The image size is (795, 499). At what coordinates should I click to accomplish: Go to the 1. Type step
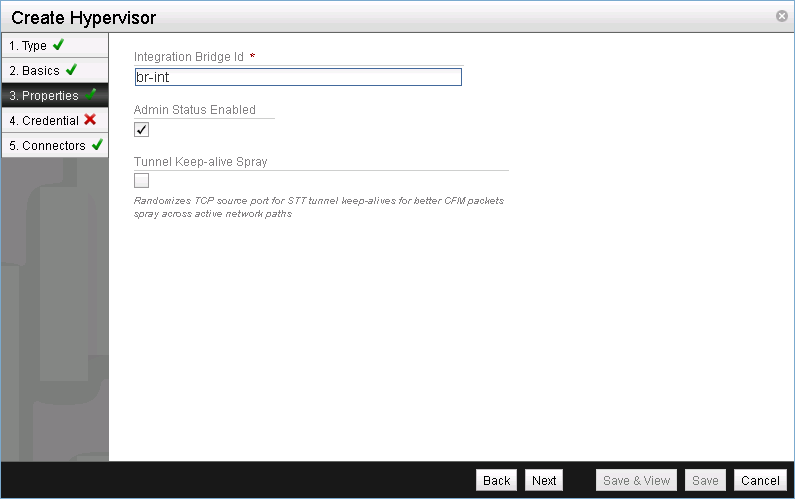(28, 46)
